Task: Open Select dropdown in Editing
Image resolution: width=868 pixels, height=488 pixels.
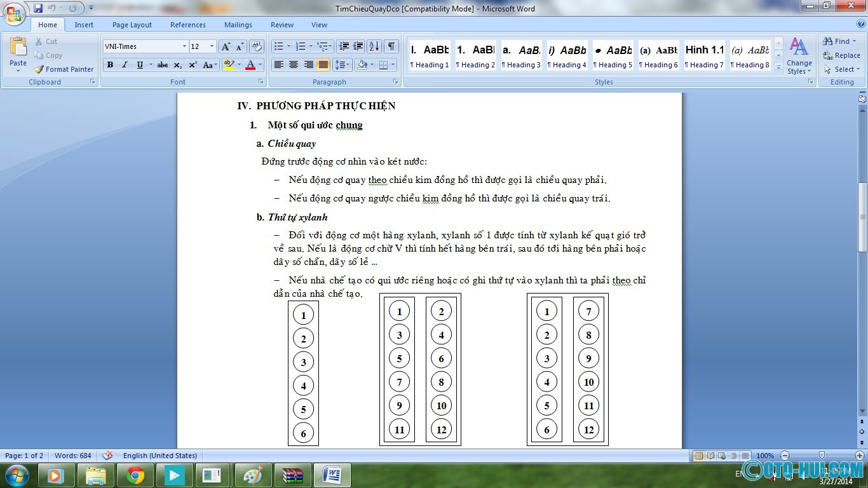Action: tap(842, 69)
